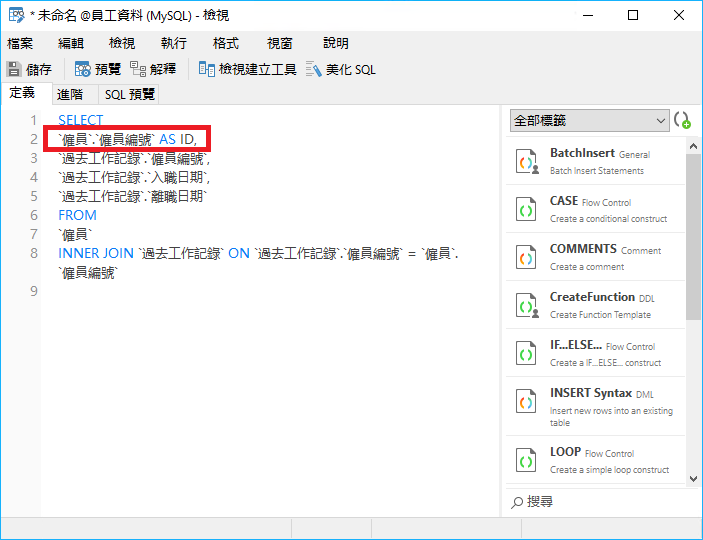The image size is (703, 540).
Task: Select the BatchInsert snippet title
Action: click(x=582, y=153)
